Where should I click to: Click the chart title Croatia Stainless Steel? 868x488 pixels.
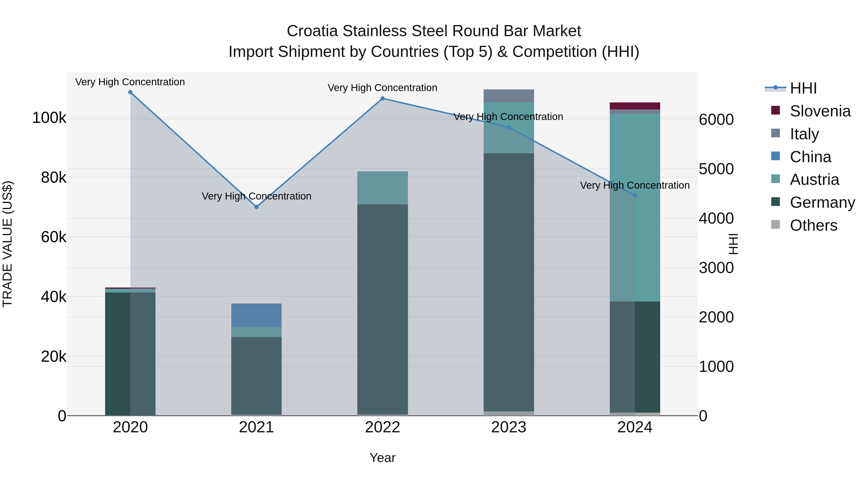pyautogui.click(x=434, y=31)
